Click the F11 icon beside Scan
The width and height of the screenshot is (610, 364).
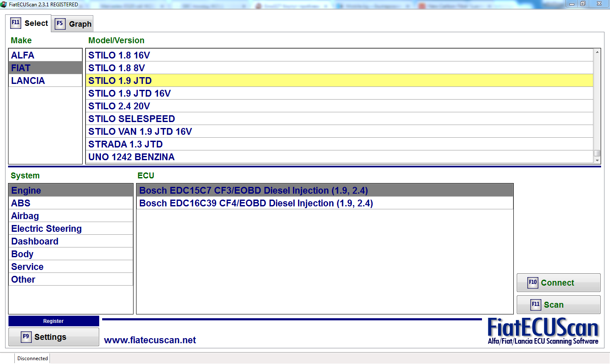tap(536, 305)
